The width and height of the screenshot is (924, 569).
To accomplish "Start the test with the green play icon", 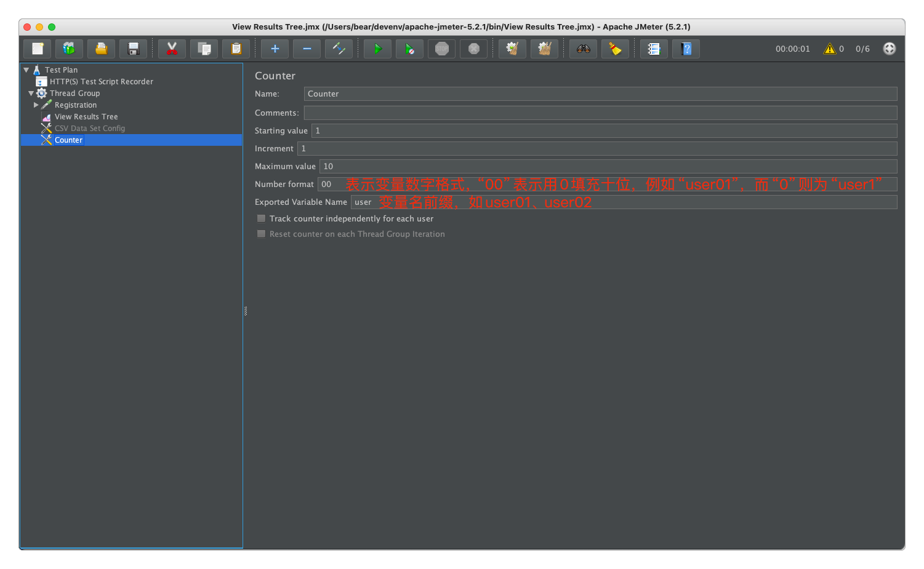I will coord(377,49).
